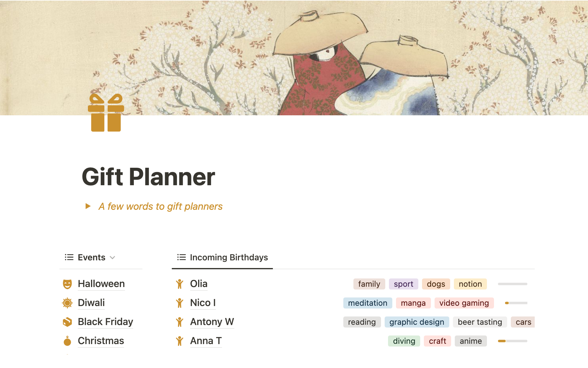This screenshot has width=588, height=368.
Task: Click the gift box page icon
Action: point(106,113)
